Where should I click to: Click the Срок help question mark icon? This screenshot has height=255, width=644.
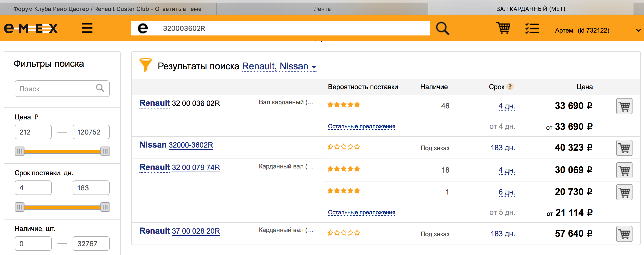[510, 87]
